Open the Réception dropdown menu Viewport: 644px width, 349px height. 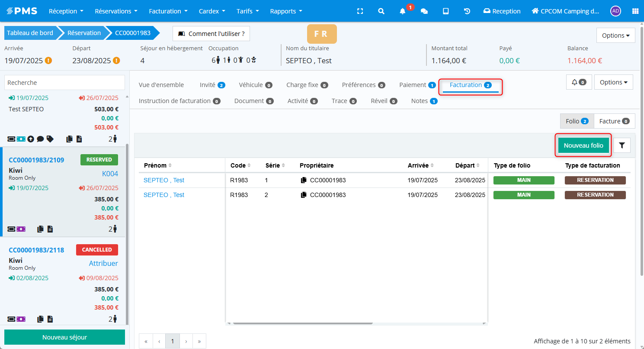(66, 11)
